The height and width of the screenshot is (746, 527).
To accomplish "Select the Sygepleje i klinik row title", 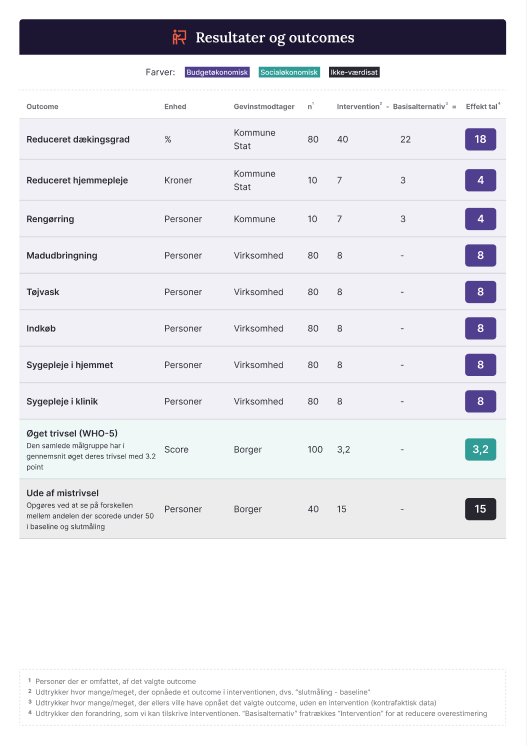I will point(62,402).
